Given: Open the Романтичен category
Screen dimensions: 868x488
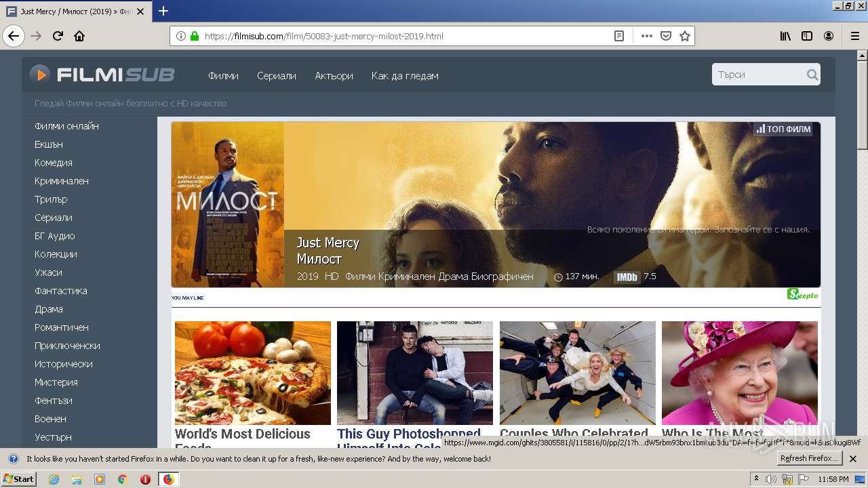Looking at the screenshot, I should [x=61, y=327].
